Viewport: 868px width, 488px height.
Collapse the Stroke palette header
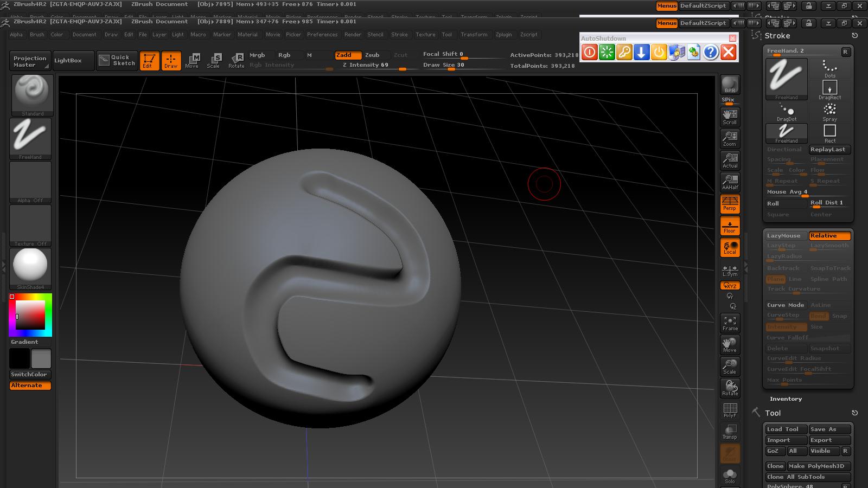pos(777,36)
